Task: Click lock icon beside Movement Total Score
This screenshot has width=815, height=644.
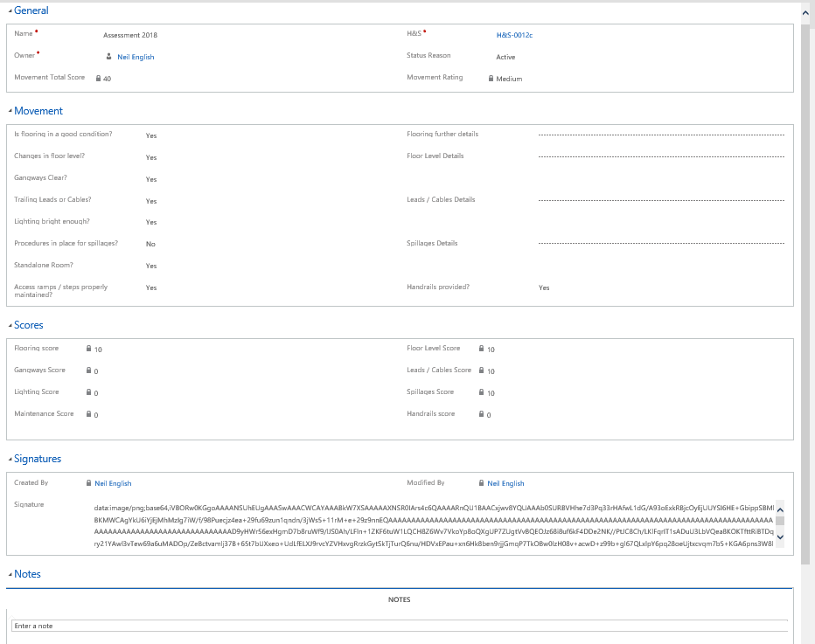Action: pyautogui.click(x=99, y=79)
